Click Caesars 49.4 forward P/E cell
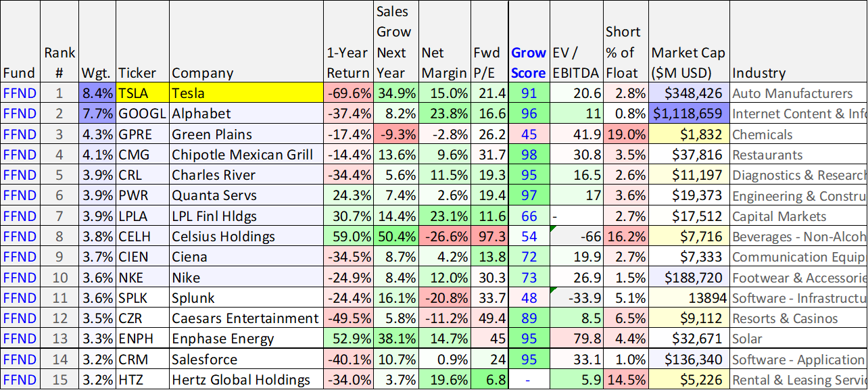This screenshot has width=868, height=390. click(489, 318)
